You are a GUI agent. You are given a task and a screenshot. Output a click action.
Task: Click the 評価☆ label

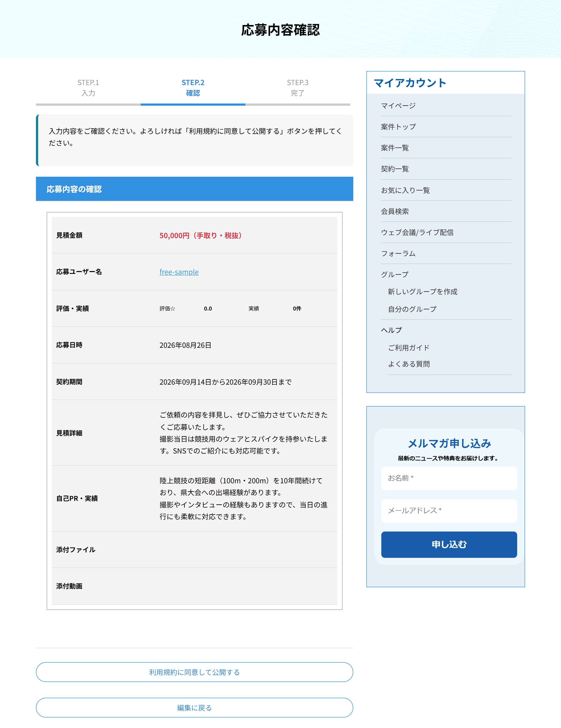[x=167, y=309]
